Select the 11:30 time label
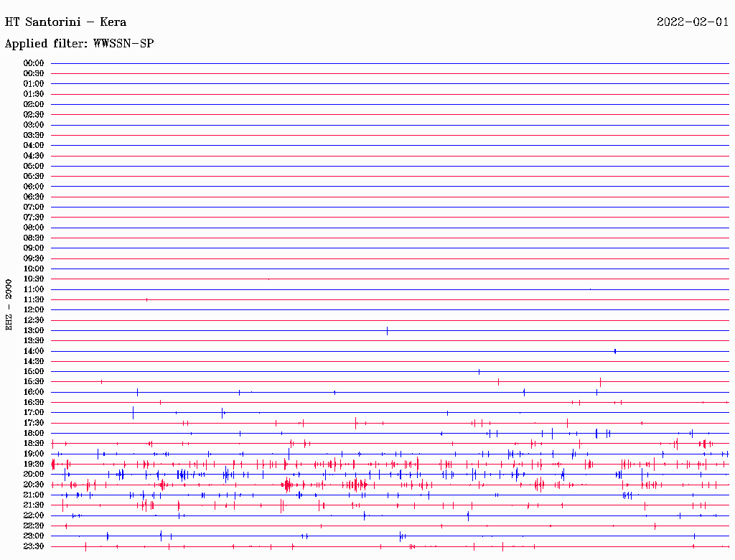 34,299
